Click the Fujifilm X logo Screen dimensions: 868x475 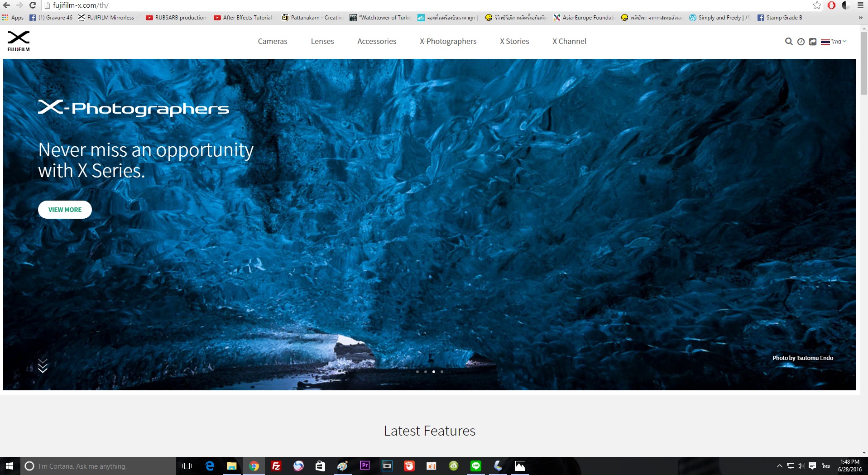[19, 41]
